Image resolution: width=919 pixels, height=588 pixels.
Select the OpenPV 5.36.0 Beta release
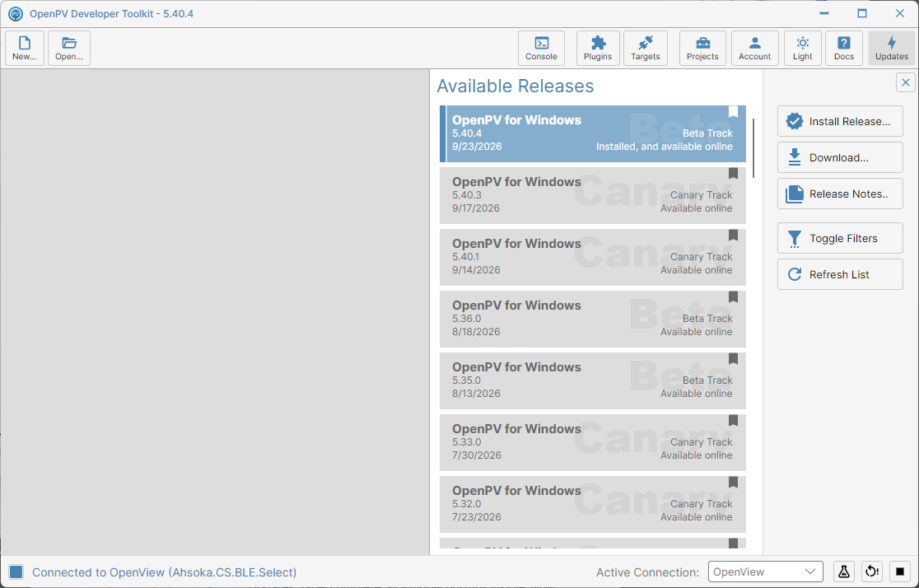click(593, 319)
